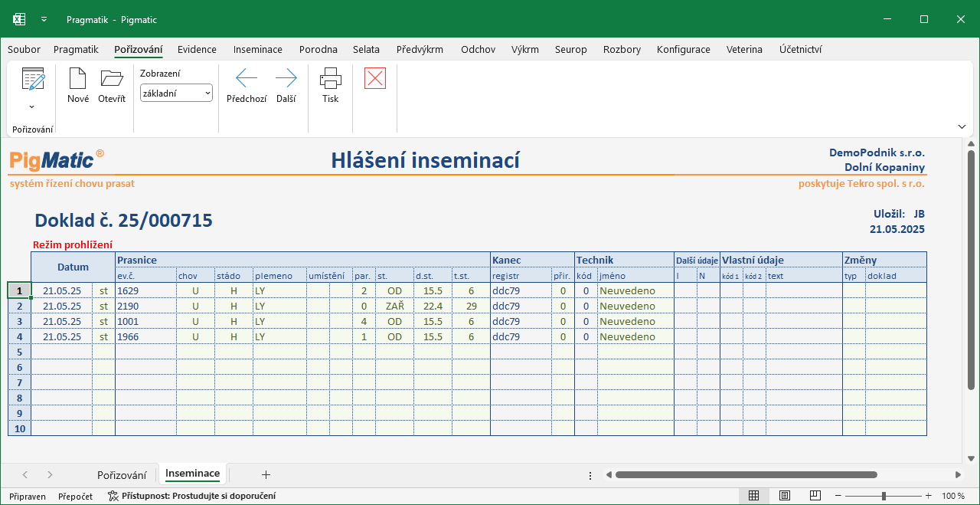980x505 pixels.
Task: Expand the Pořizování ribbon button arrow
Action: pyautogui.click(x=32, y=107)
